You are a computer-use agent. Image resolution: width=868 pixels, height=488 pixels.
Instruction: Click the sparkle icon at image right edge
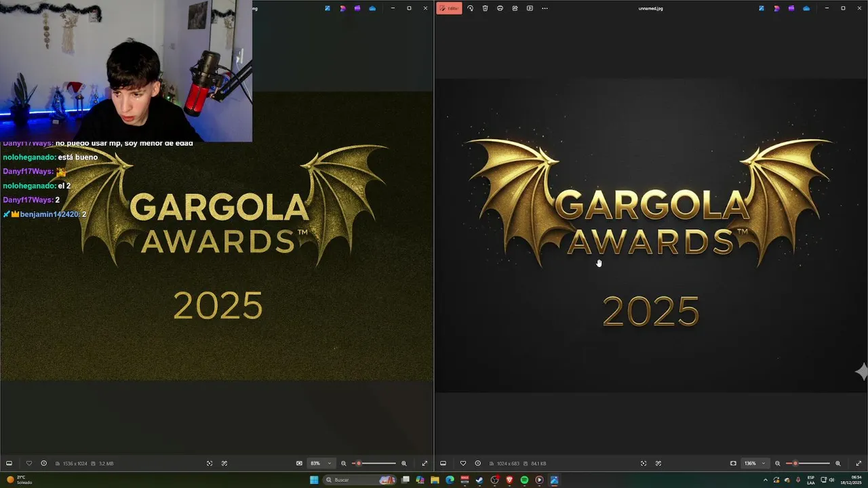[861, 371]
